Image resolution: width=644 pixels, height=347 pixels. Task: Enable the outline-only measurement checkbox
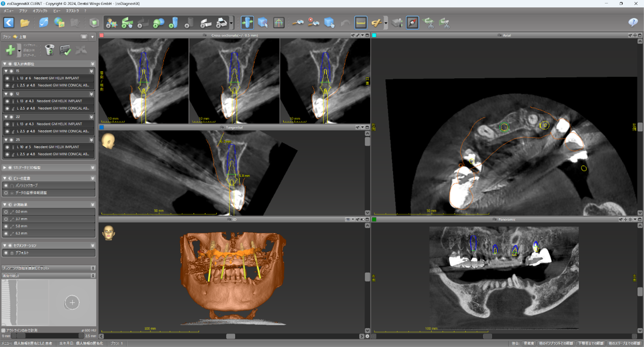point(3,330)
